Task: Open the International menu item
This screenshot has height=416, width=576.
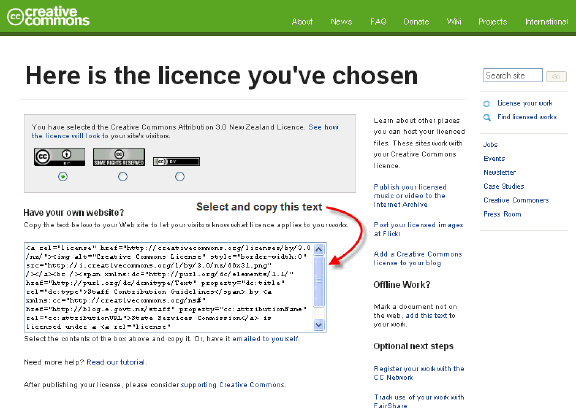Action: [546, 22]
